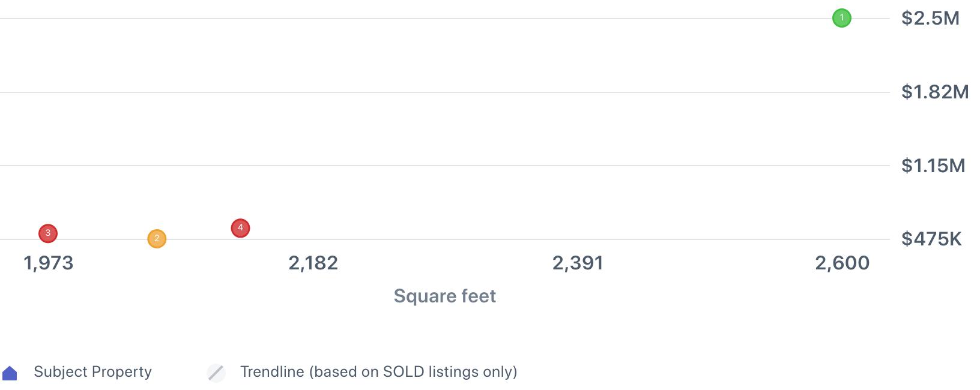This screenshot has height=390, width=980.
Task: Select the 2,182 x-axis tick label
Action: tap(313, 263)
